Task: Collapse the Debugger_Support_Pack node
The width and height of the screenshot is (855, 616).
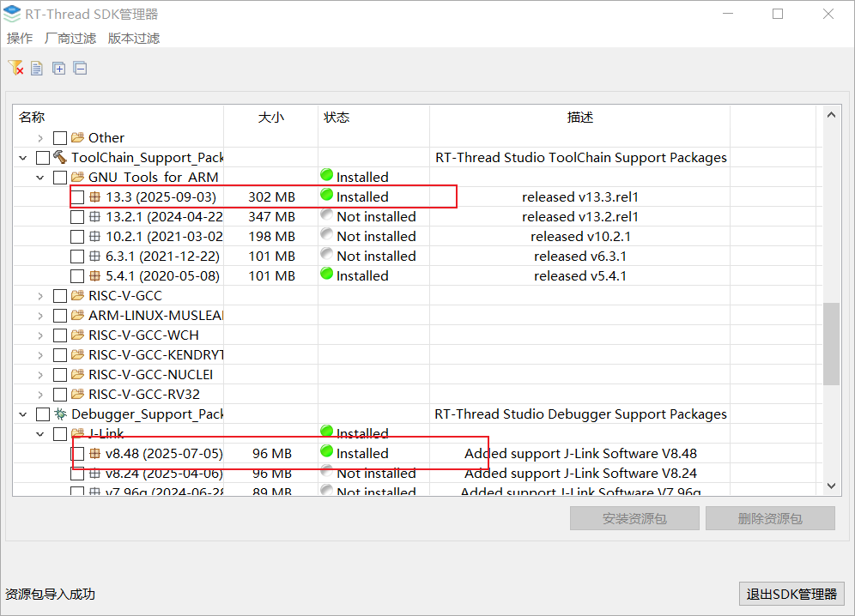Action: (x=23, y=414)
